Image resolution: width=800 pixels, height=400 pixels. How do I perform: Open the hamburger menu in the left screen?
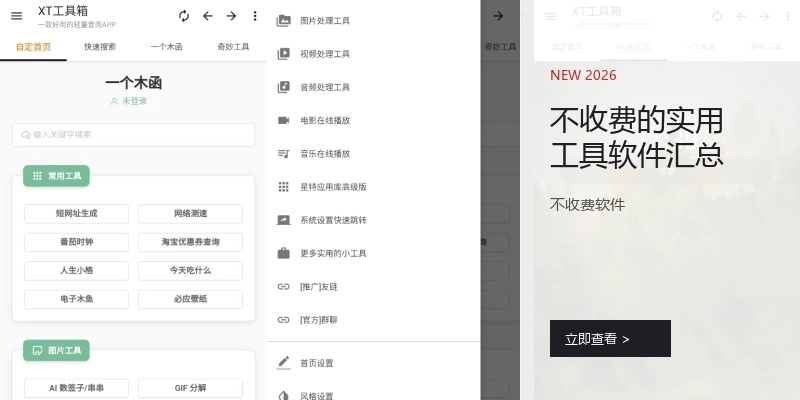point(16,16)
